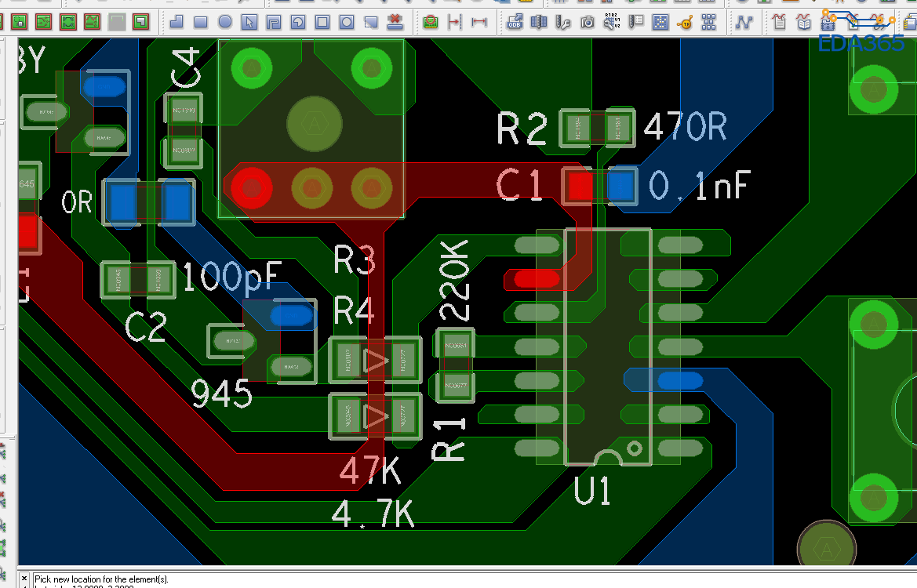
Task: Open the waveform report page icon
Action: [780, 22]
